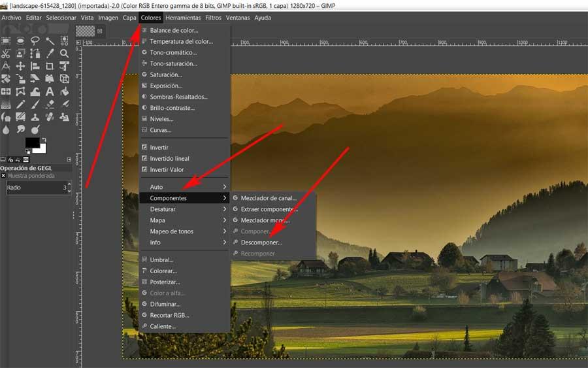Open the tool options panel configuration menu
Image resolution: width=588 pixels, height=368 pixels.
(69, 159)
